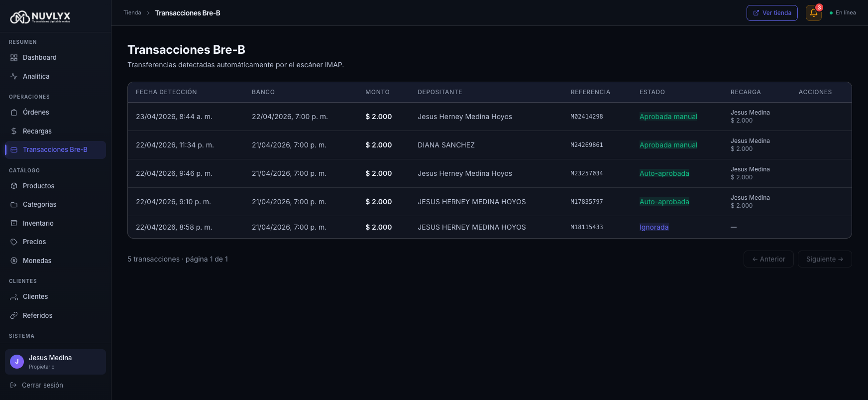Image resolution: width=868 pixels, height=400 pixels.
Task: Open the notifications bell icon
Action: point(813,13)
